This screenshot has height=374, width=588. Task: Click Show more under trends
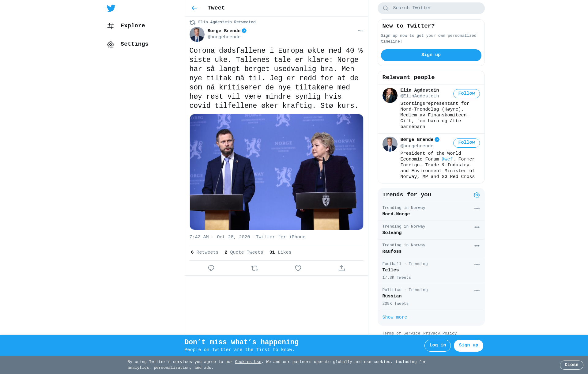[394, 317]
